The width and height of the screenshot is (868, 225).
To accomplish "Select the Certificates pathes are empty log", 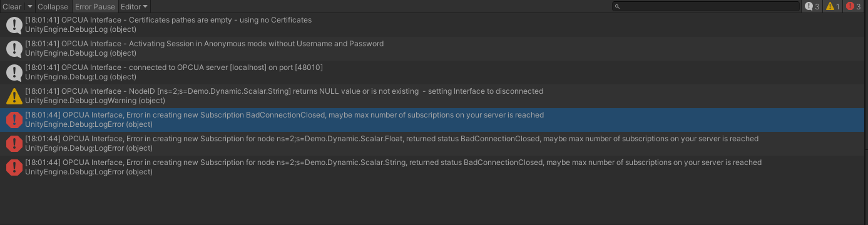I will [434, 25].
